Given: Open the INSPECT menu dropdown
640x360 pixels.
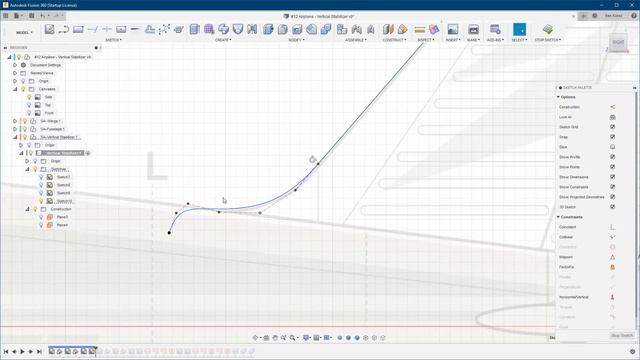Looking at the screenshot, I should coord(426,40).
